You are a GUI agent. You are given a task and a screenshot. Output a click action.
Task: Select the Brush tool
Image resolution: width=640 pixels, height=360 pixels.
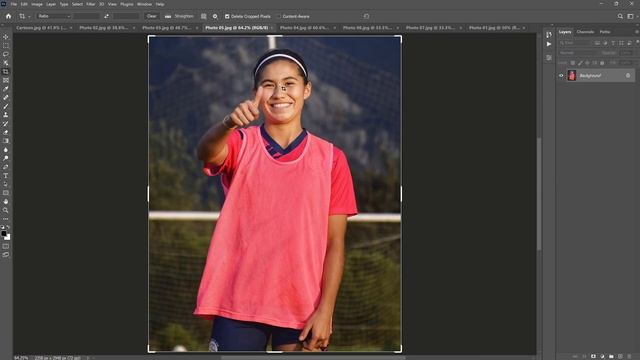pyautogui.click(x=6, y=106)
